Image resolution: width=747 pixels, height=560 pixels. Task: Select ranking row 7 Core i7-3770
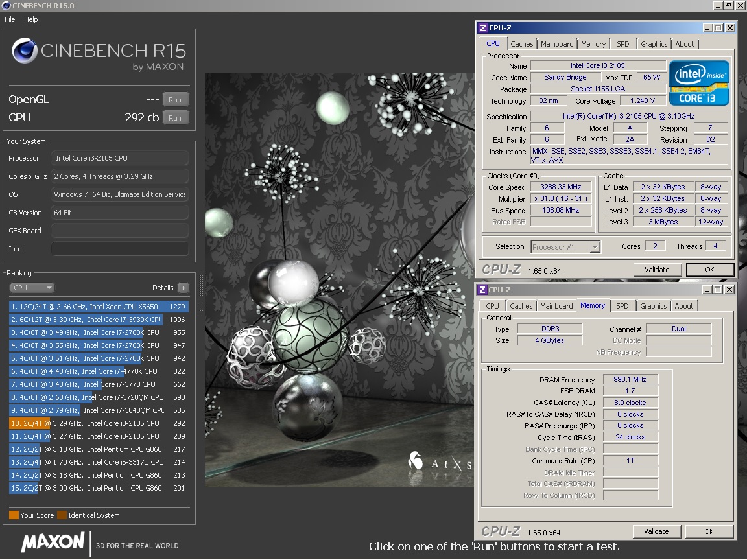(x=99, y=384)
